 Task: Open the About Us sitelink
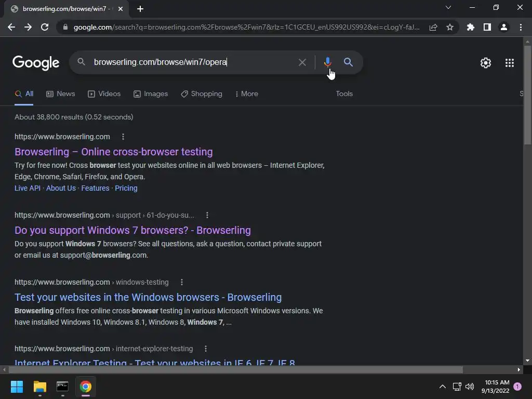[x=61, y=188]
